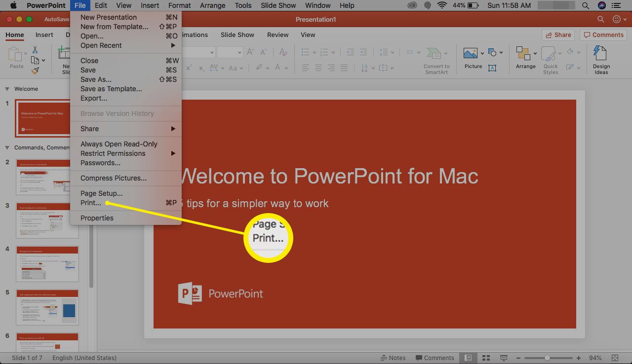Click the Numbering list icon
632x364 pixels.
click(x=324, y=52)
